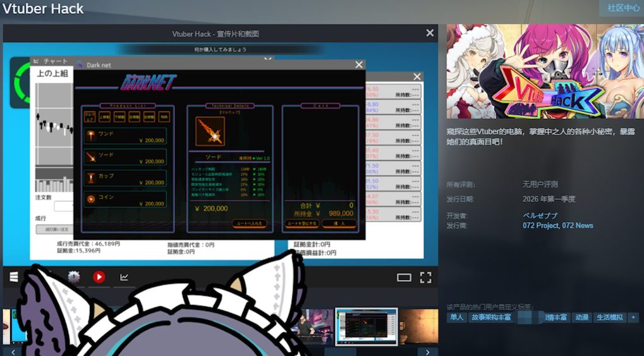644x356 pixels.
Task: Open the brown room screenshot thumbnail
Action: [418, 326]
